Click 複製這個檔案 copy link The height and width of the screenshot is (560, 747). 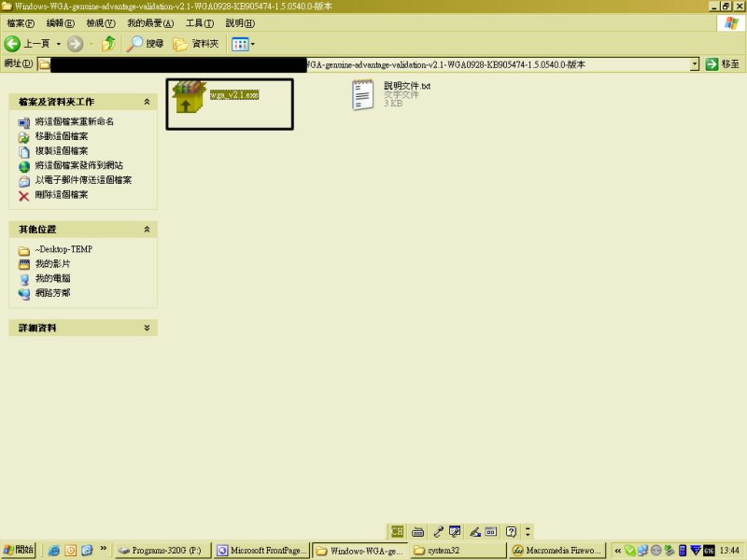point(62,151)
